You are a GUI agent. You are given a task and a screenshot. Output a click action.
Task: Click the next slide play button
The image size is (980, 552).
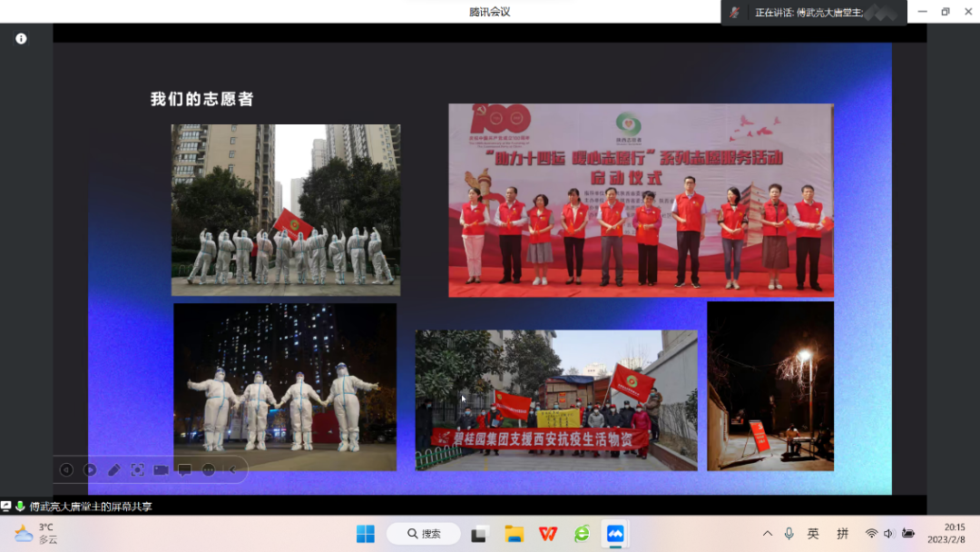[x=90, y=469]
